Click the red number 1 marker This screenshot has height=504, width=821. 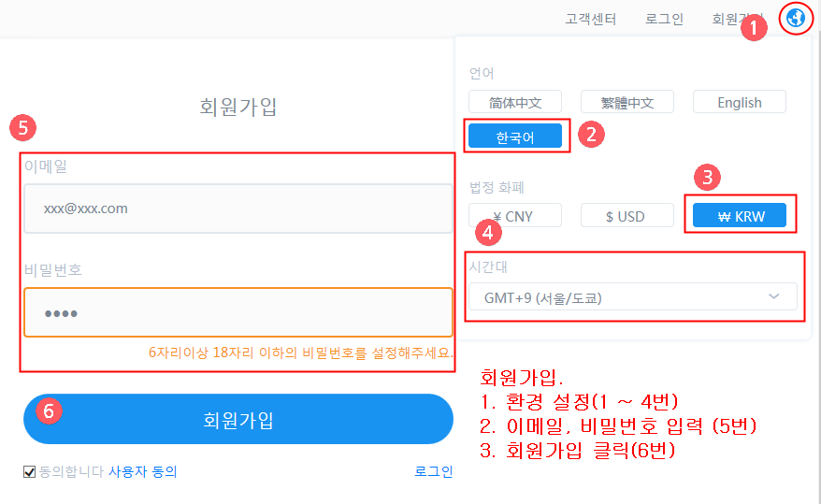click(x=754, y=28)
